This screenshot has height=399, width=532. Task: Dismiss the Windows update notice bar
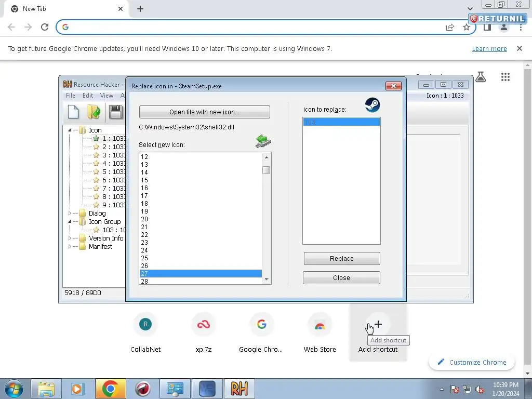(519, 48)
